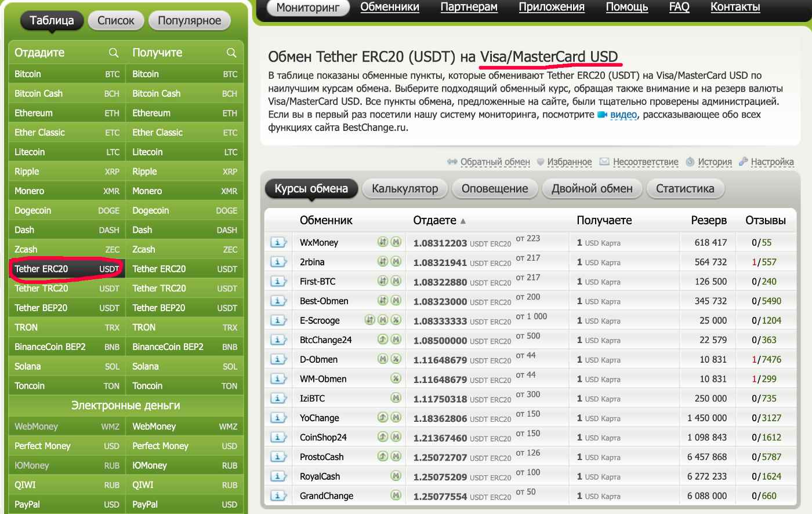Click the percent badge icon beside WM-Obmen
Viewport: 812px width, 514px height.
[396, 378]
